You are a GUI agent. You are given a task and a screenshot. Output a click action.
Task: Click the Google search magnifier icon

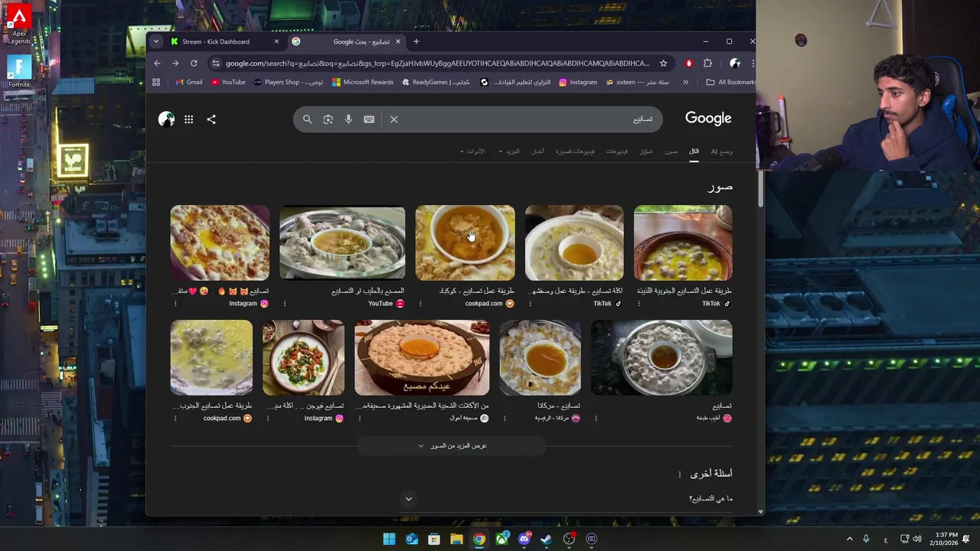coord(307,119)
